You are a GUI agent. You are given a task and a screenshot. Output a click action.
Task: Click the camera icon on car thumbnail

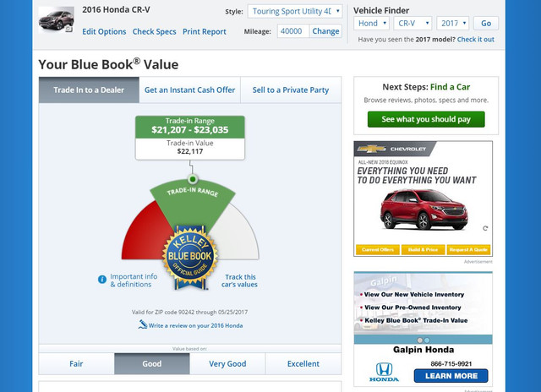(x=68, y=29)
